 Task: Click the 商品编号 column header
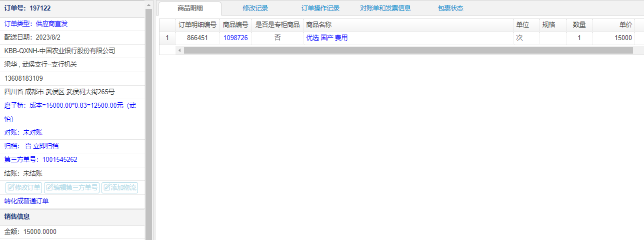[235, 25]
